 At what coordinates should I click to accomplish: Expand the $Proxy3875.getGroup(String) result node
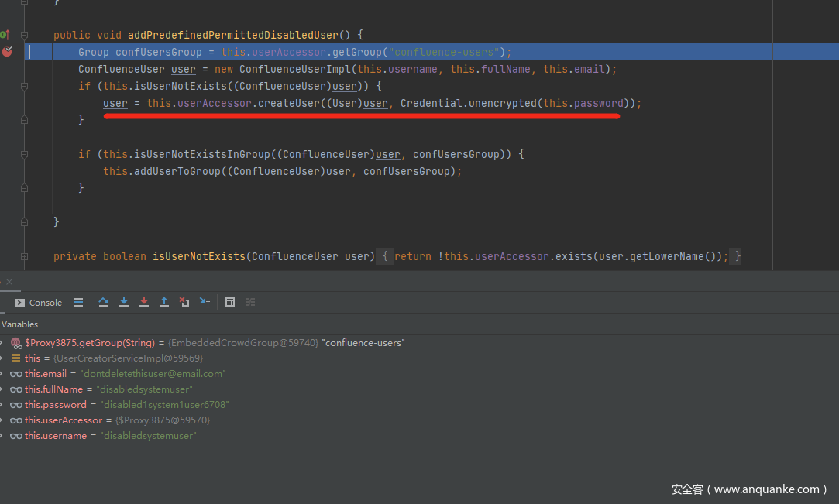pyautogui.click(x=2, y=342)
